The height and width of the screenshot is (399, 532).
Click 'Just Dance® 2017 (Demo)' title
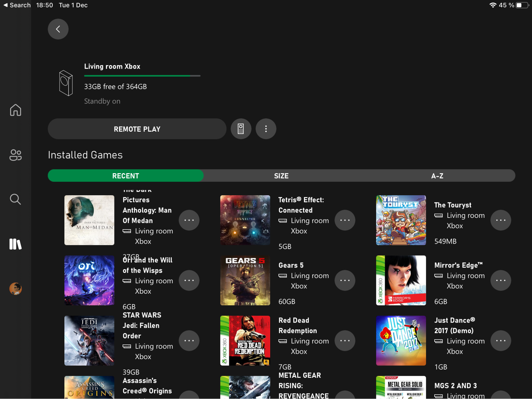pos(455,326)
